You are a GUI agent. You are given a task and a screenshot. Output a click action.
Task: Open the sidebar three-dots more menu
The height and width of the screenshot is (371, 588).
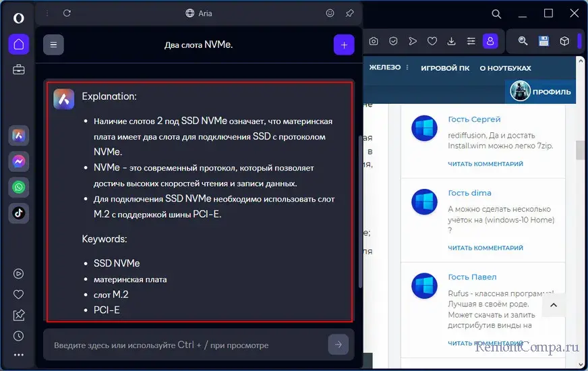click(18, 355)
